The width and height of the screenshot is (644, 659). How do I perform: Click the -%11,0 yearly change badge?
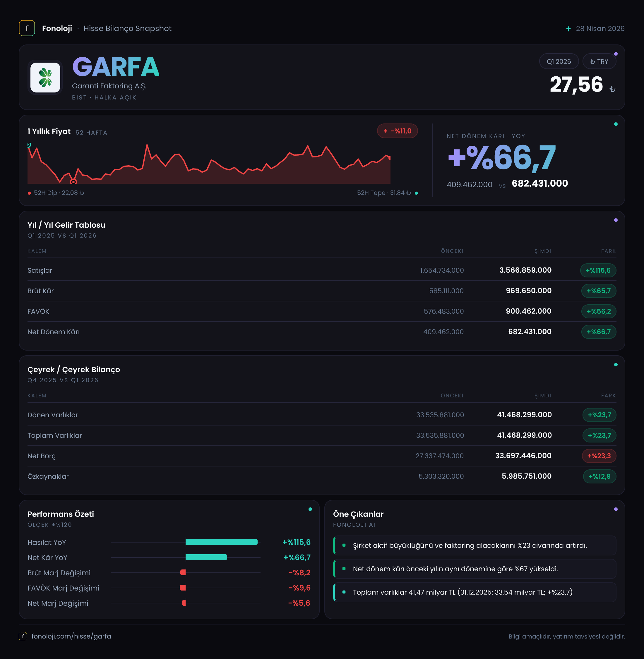click(397, 131)
